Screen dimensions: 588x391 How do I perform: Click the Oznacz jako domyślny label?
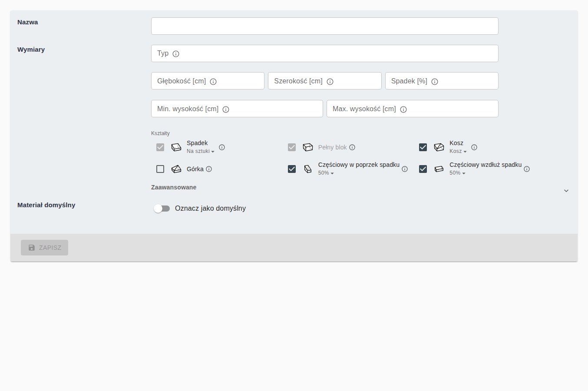point(210,209)
